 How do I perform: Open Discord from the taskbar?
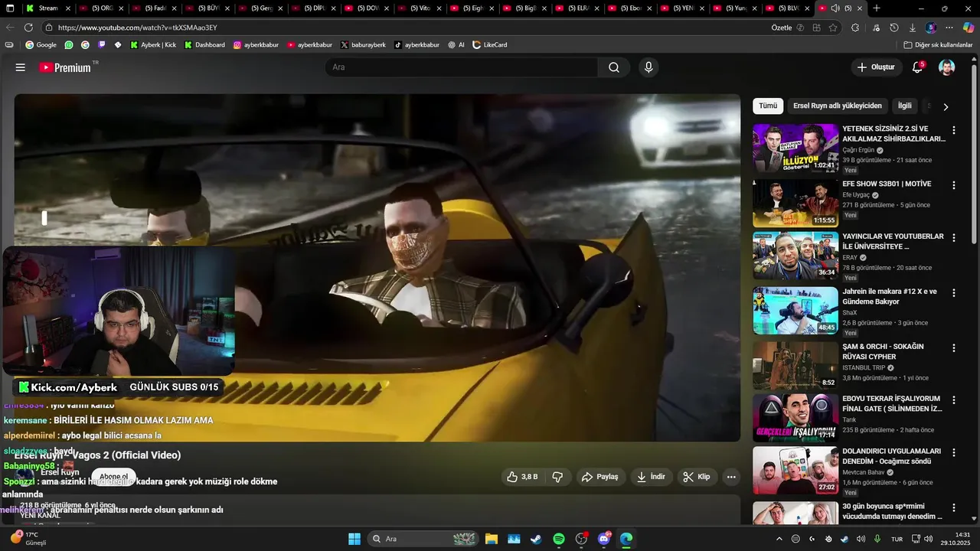604,539
